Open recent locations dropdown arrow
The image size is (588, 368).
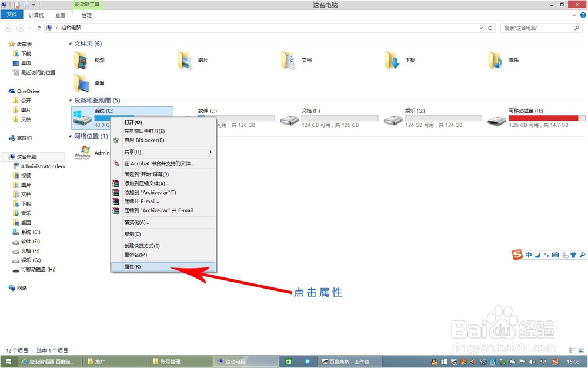[29, 28]
